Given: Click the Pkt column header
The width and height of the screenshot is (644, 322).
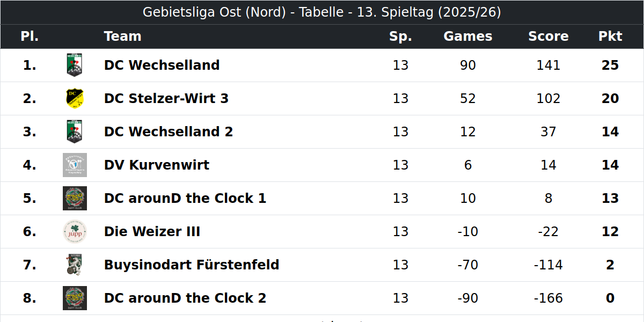Looking at the screenshot, I should [610, 36].
